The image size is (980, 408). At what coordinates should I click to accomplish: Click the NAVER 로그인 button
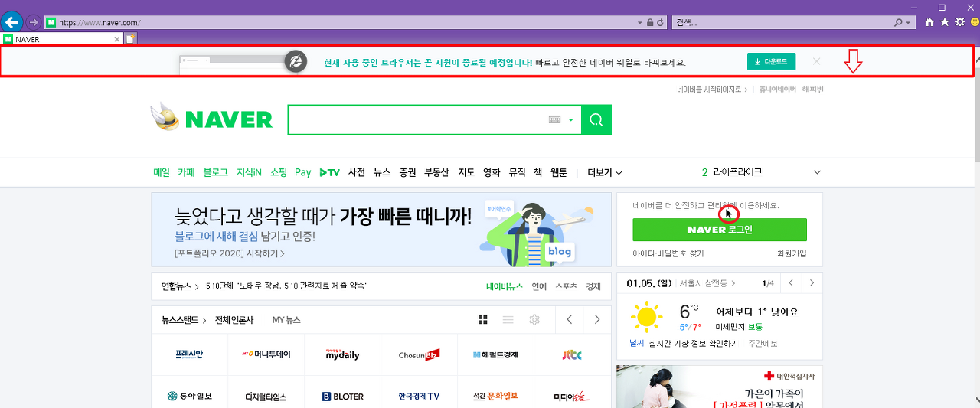coord(720,230)
